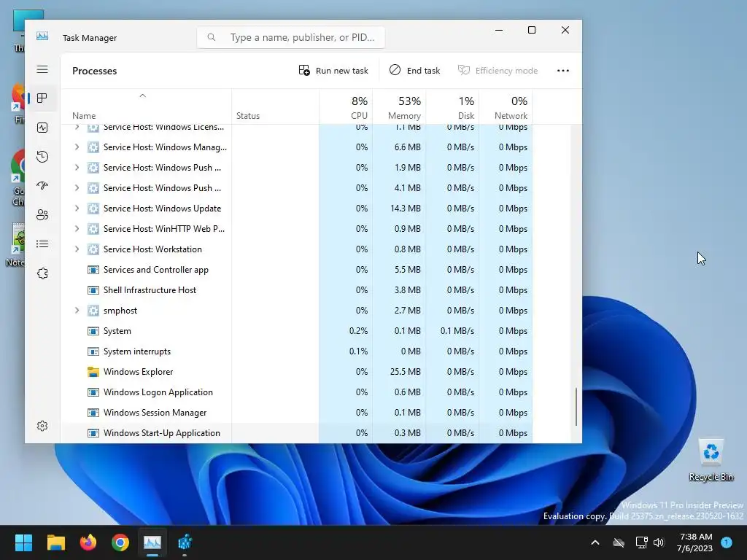Open the Users sidebar icon
747x560 pixels.
tap(42, 215)
